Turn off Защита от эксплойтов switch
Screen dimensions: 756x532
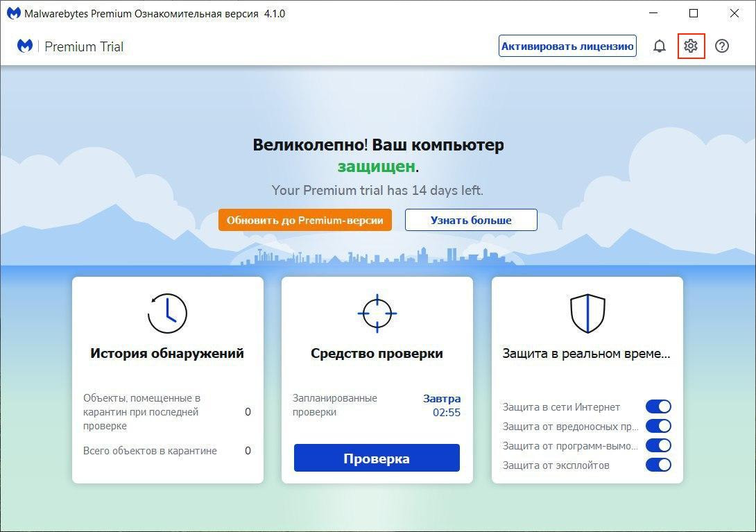(x=658, y=465)
